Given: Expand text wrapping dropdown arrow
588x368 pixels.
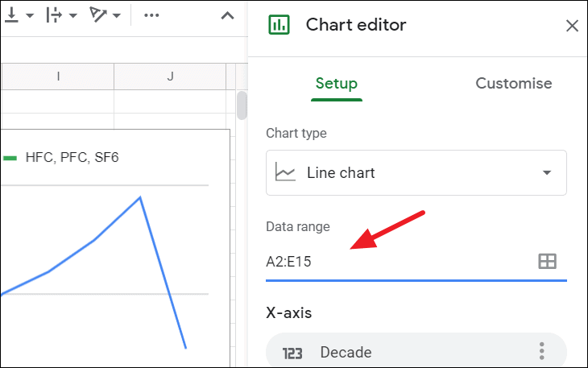Looking at the screenshot, I should (x=73, y=16).
